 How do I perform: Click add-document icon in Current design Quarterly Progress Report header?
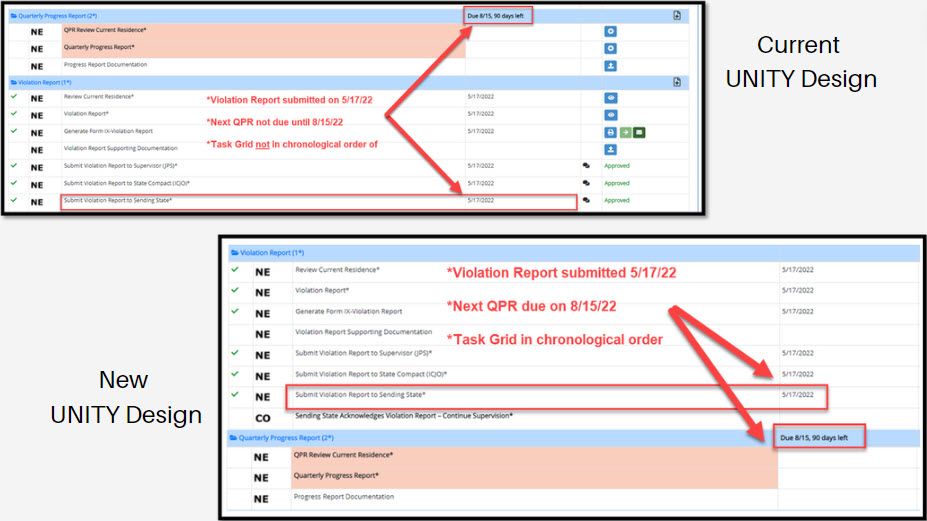[x=677, y=15]
